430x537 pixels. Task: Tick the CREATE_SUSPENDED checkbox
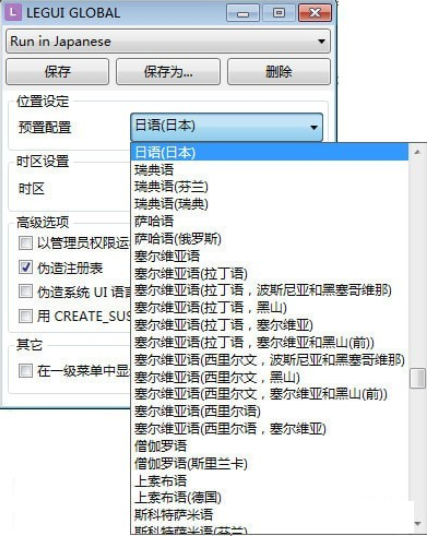coord(26,316)
